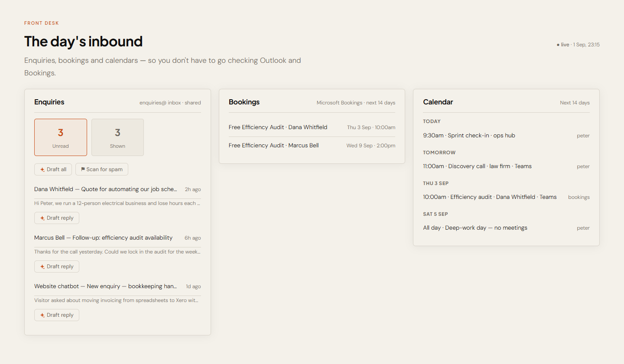Select the Shown filter tile
The image size is (624, 364).
117,137
